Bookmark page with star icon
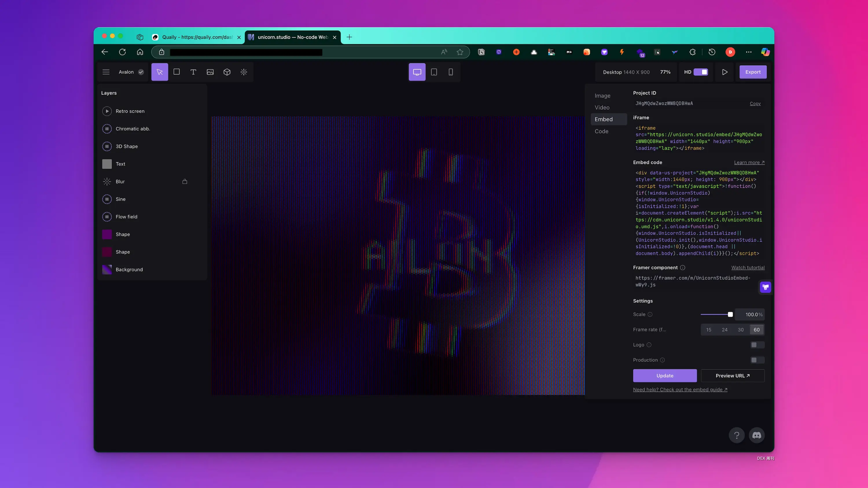This screenshot has width=868, height=488. click(460, 52)
